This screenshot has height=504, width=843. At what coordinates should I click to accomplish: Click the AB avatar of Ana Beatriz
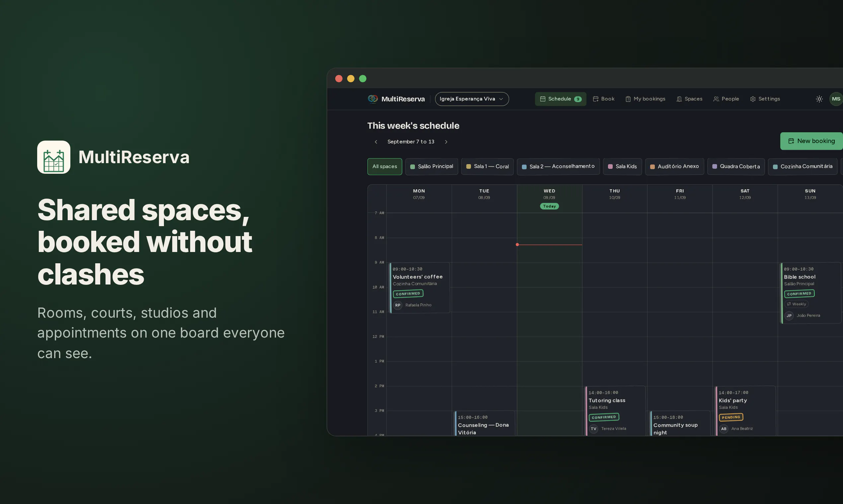pos(724,429)
